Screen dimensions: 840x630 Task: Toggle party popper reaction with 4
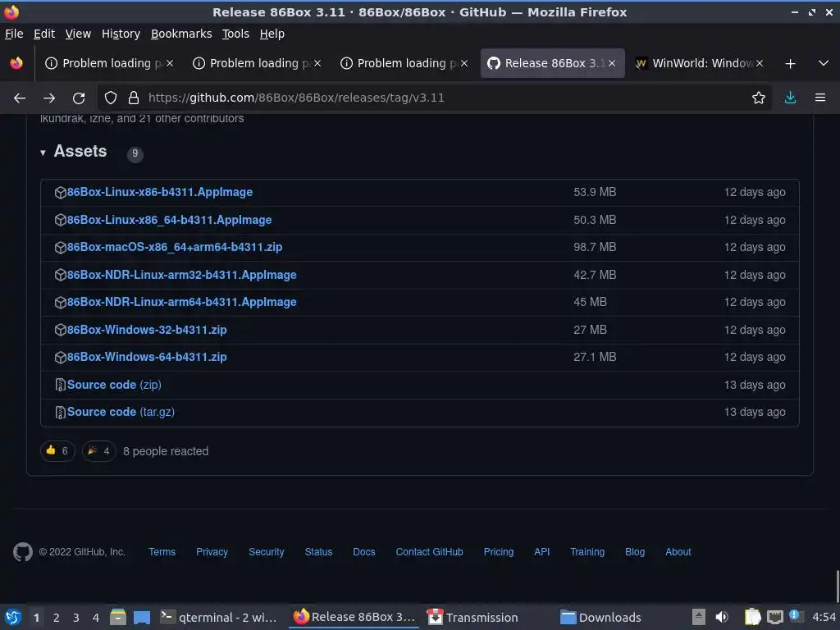(x=99, y=451)
